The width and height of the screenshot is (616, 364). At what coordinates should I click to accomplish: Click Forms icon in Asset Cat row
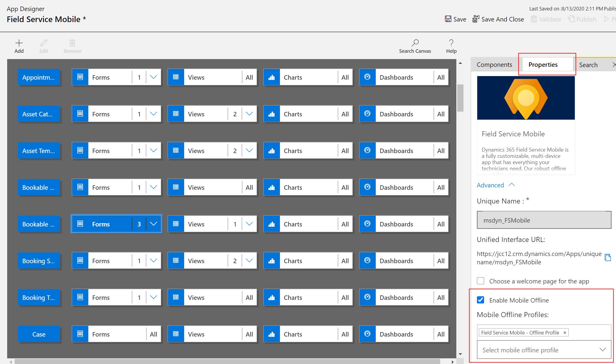coord(80,114)
